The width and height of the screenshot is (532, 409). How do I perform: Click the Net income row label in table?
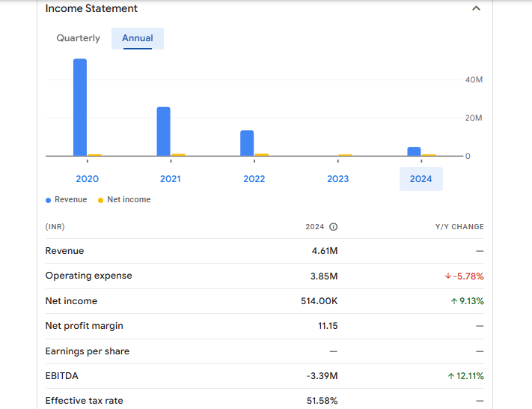[x=71, y=301]
